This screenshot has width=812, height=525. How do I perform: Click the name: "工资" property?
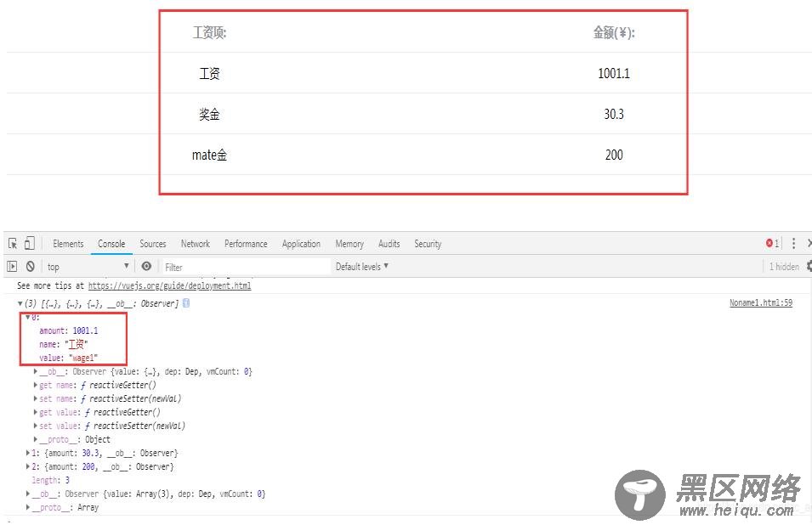tap(63, 344)
